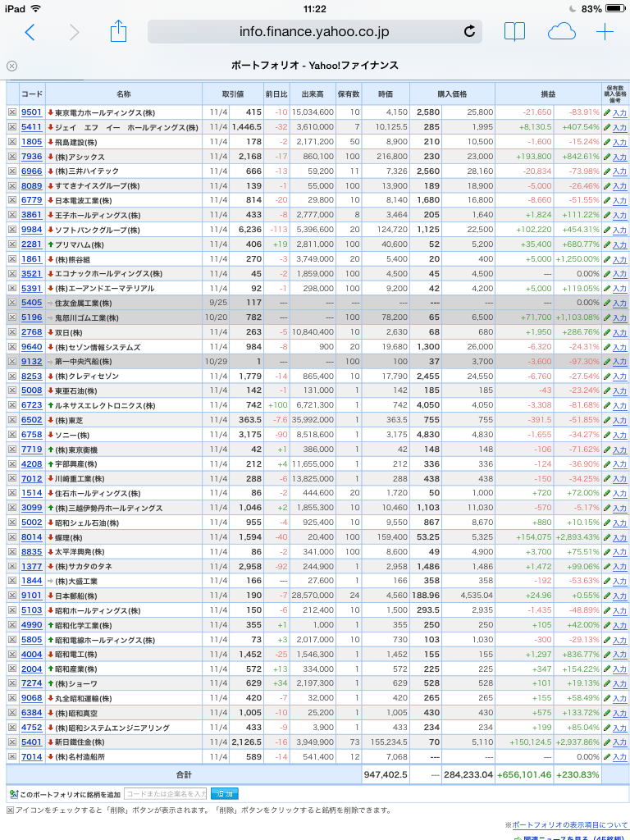
Task: Click the 損益 column header
Action: coord(548,94)
